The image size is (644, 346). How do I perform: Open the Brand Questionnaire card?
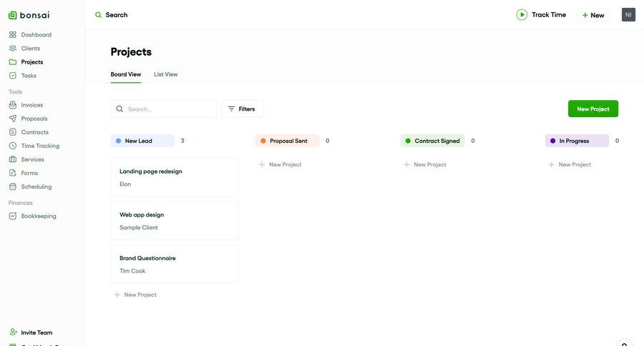pos(175,265)
